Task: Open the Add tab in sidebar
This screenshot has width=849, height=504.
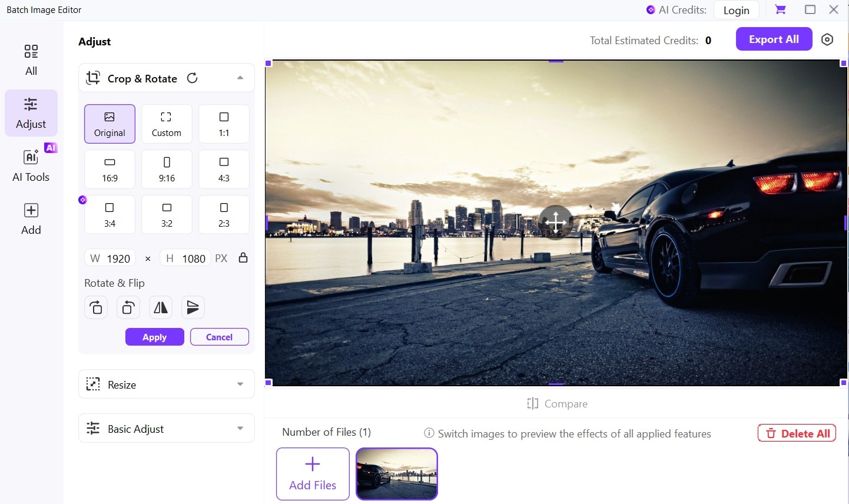Action: [x=31, y=219]
